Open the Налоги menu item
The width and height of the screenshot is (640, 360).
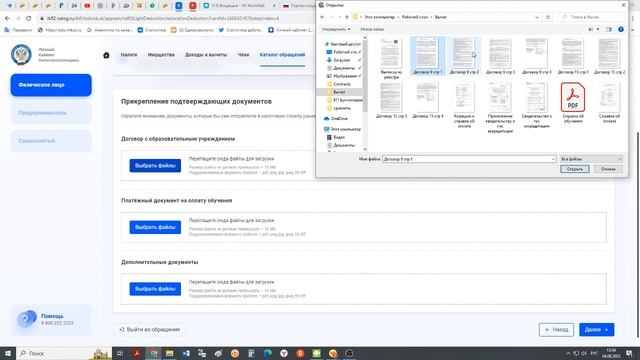coord(129,55)
